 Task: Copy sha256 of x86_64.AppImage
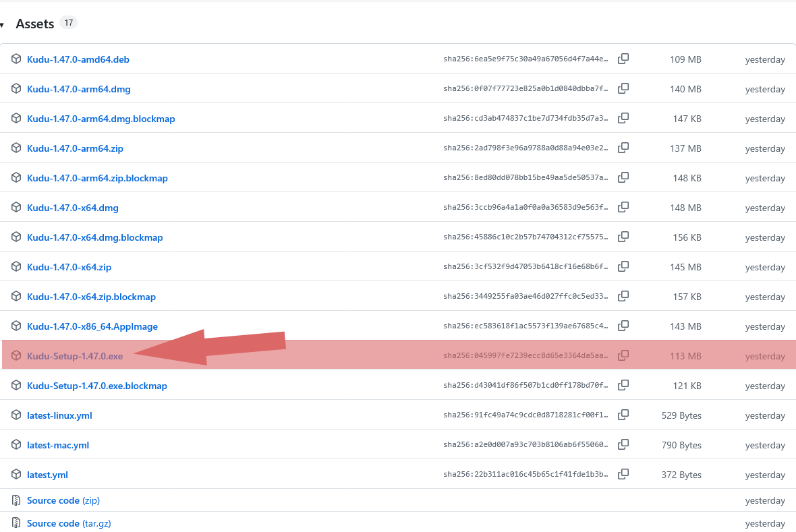623,326
